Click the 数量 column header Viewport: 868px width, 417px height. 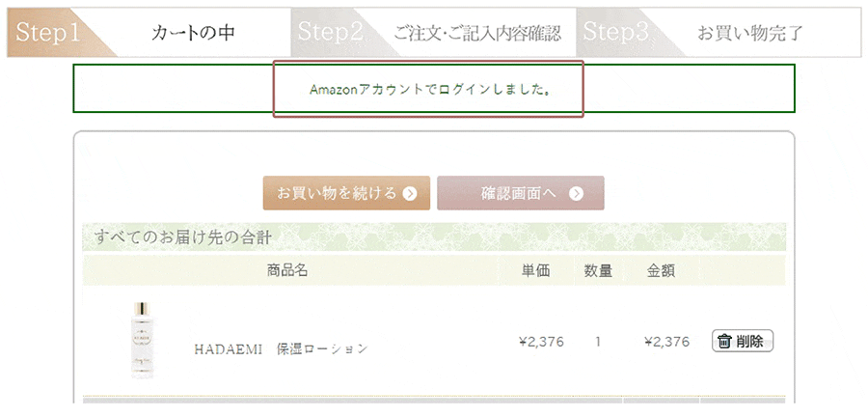(x=598, y=271)
